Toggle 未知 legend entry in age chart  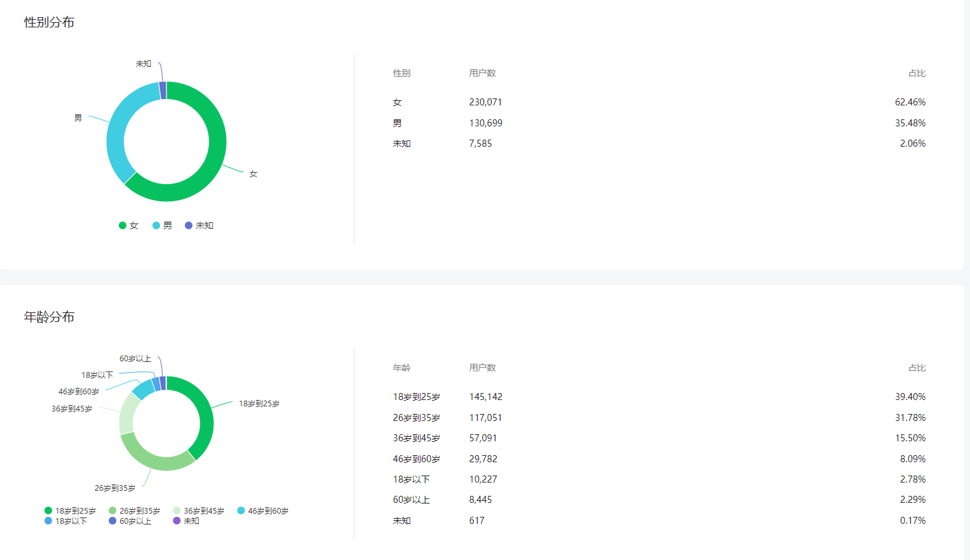[186, 521]
